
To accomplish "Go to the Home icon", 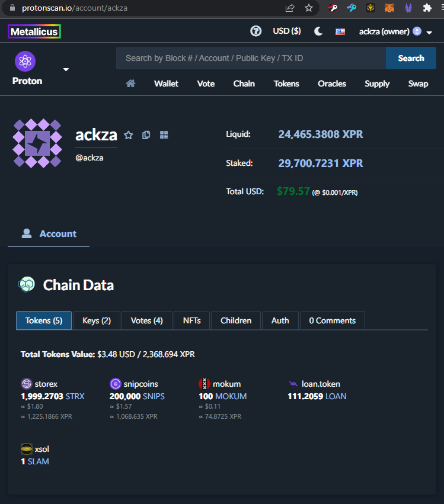I will [130, 84].
